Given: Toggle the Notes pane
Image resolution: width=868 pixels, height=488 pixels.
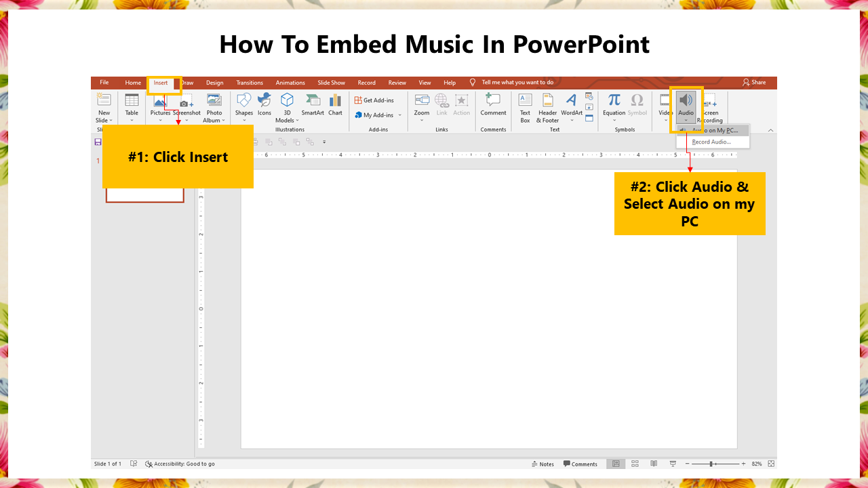Looking at the screenshot, I should coord(543,464).
